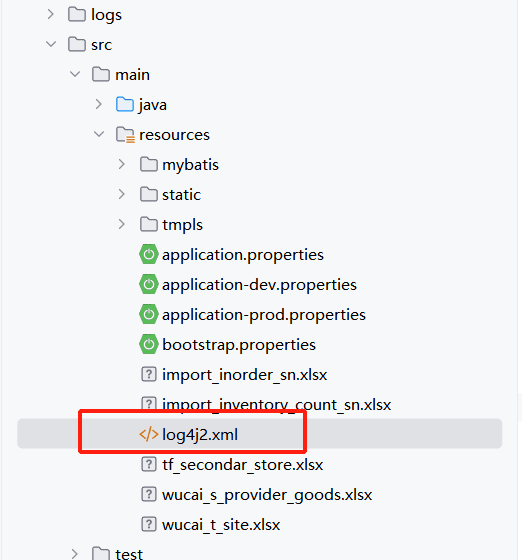Collapse the main folder arrow

(75, 74)
